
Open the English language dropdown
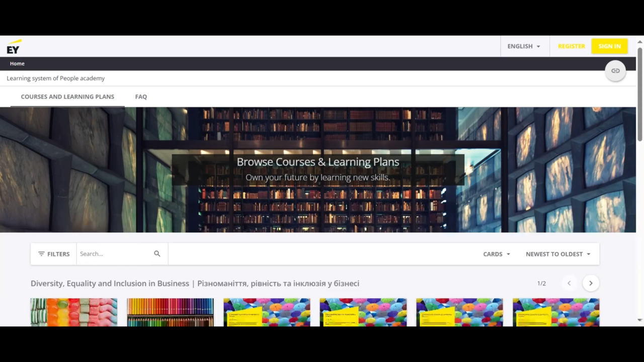[x=523, y=46]
